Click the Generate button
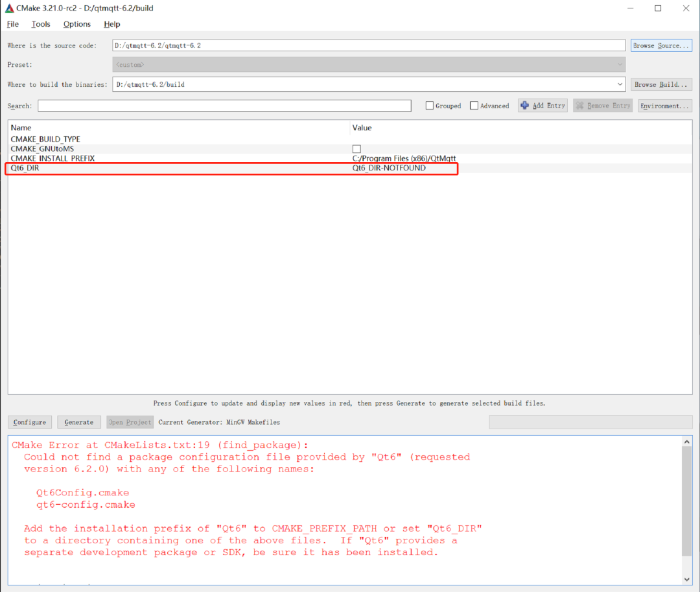This screenshot has height=592, width=700. (78, 422)
